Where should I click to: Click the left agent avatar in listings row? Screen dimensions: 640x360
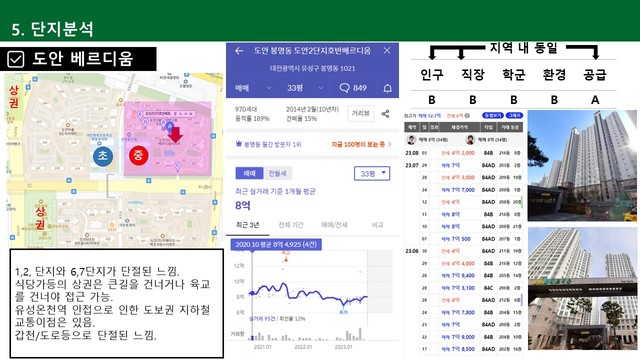coord(411,140)
